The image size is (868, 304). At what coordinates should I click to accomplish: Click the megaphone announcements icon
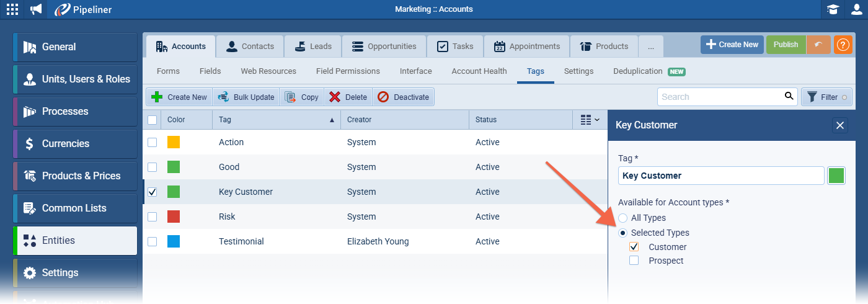coord(37,9)
